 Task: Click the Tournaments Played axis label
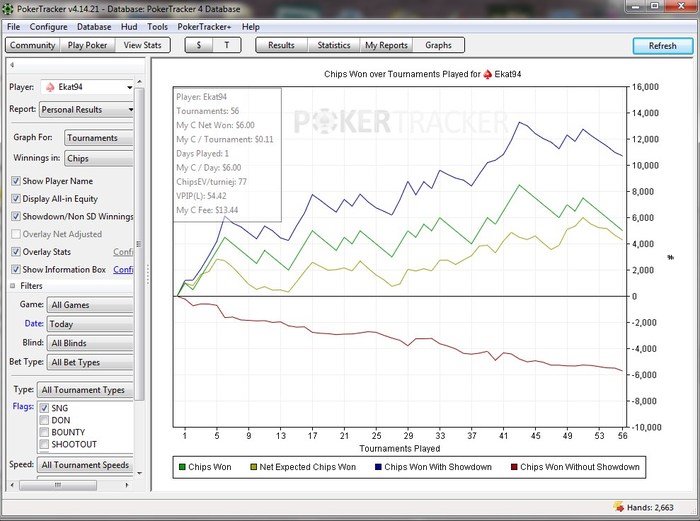point(400,448)
